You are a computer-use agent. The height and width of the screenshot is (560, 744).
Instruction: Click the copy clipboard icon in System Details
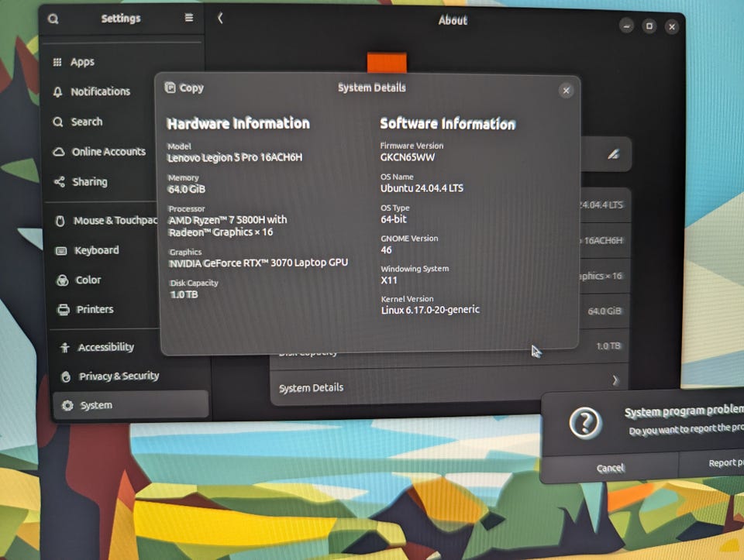pos(170,88)
